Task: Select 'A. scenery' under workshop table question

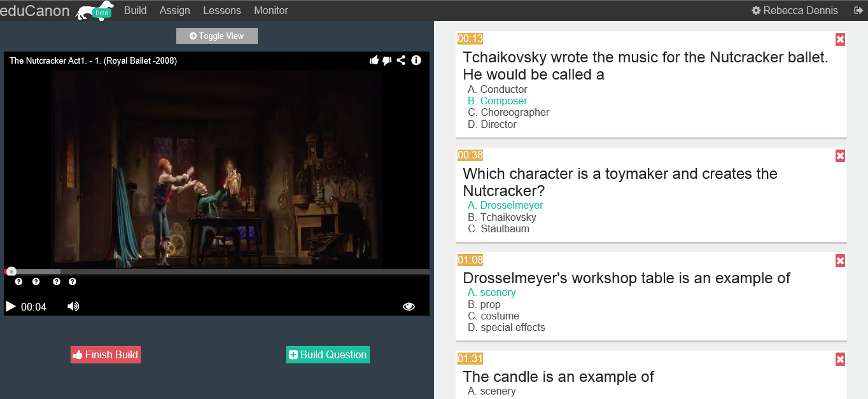Action: pyautogui.click(x=492, y=292)
